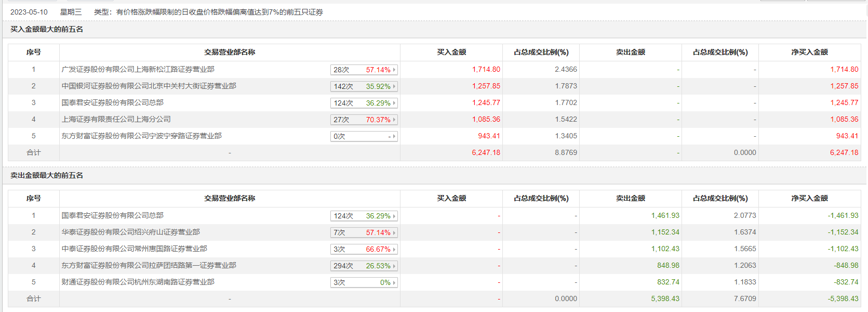Expand the 27次 70.37% dropdown
The image size is (868, 312).
pyautogui.click(x=394, y=120)
